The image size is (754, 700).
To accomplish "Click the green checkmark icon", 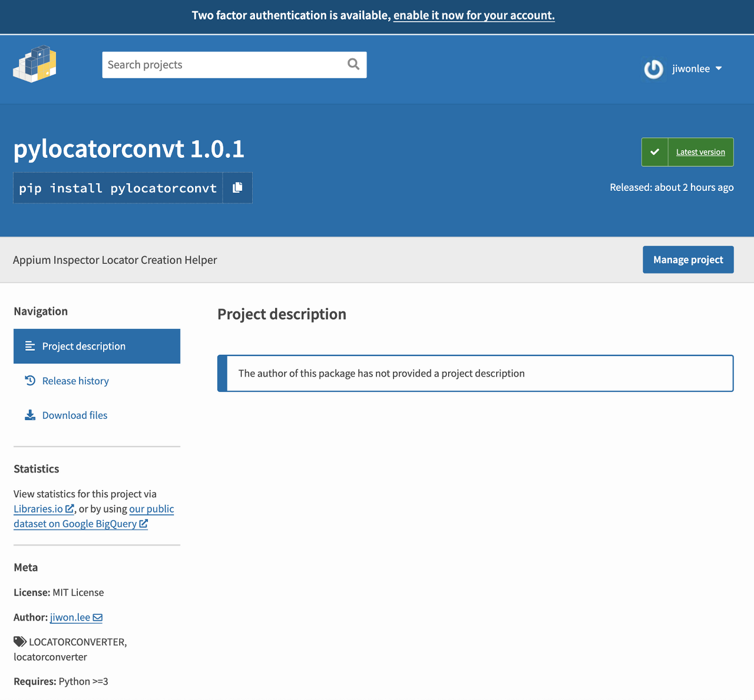I will tap(655, 152).
